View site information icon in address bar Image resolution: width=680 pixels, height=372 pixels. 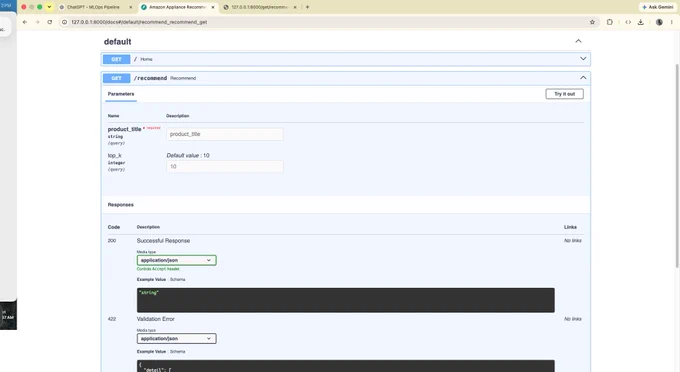(x=64, y=22)
